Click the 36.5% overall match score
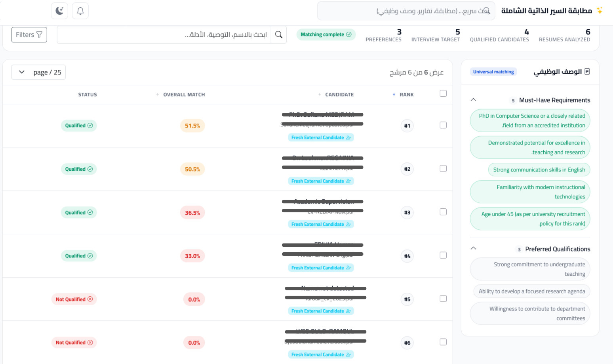 (192, 213)
